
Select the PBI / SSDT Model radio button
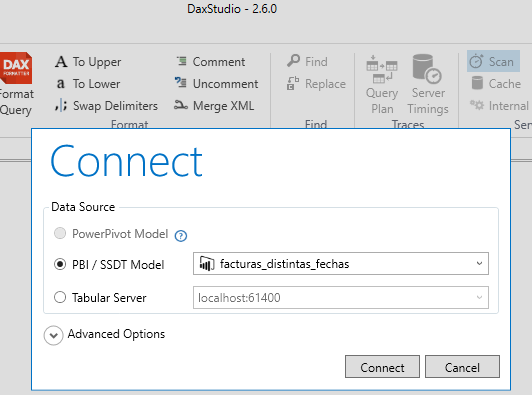(60, 264)
